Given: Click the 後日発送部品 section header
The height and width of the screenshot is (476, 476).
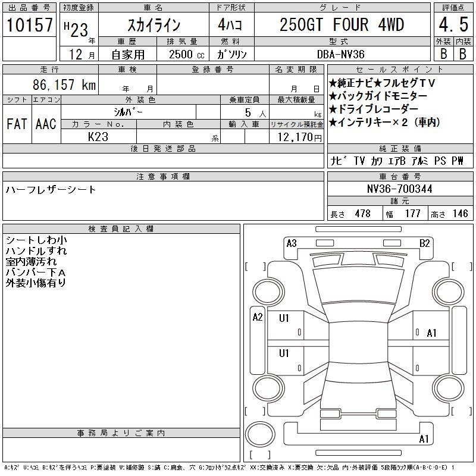Looking at the screenshot, I should click(163, 148).
